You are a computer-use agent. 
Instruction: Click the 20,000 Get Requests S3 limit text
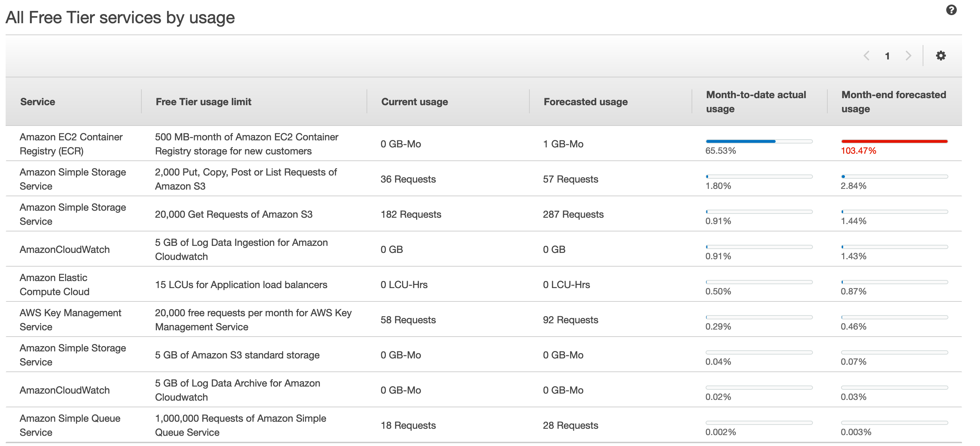pos(233,214)
